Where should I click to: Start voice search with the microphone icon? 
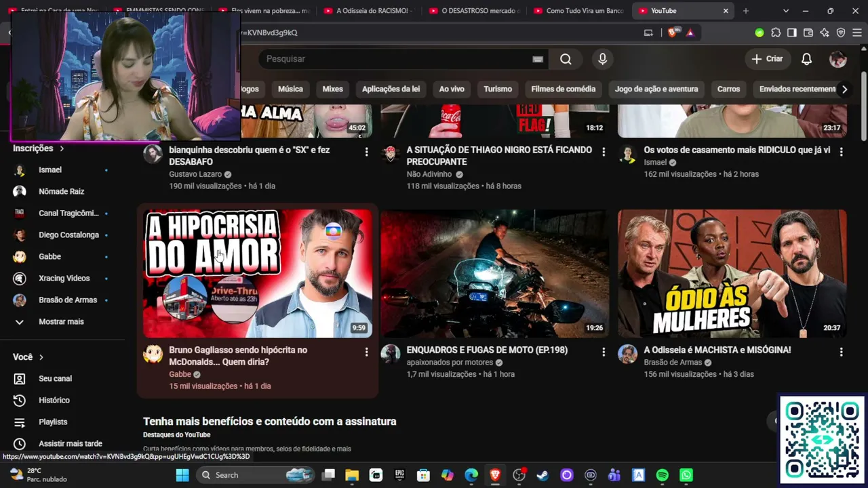(602, 59)
